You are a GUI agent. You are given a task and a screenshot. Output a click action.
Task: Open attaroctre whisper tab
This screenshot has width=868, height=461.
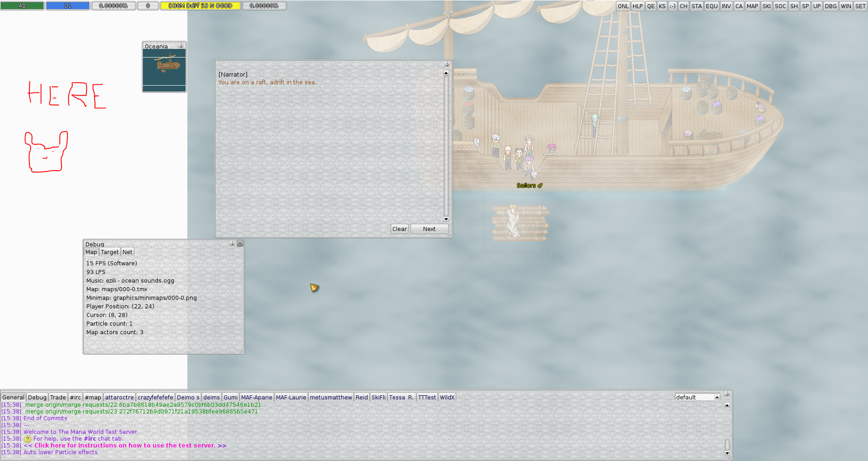tap(119, 397)
